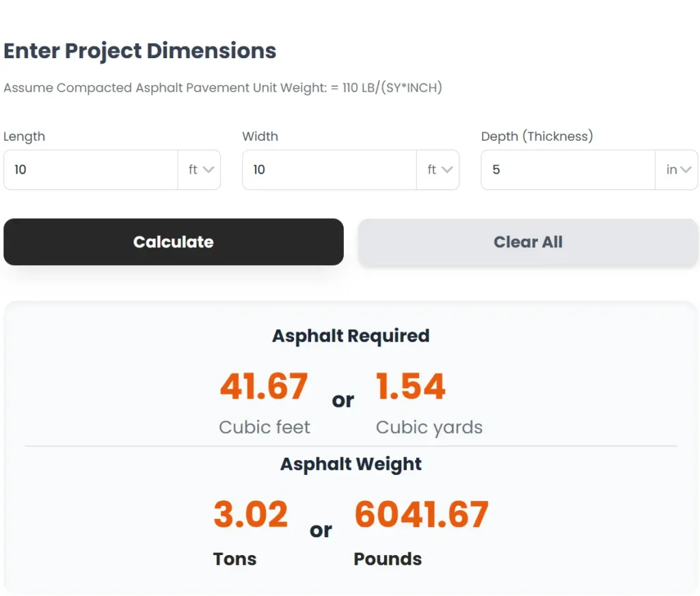Click the Enter Project Dimensions heading
Viewport: 700px width, 596px height.
coord(139,51)
